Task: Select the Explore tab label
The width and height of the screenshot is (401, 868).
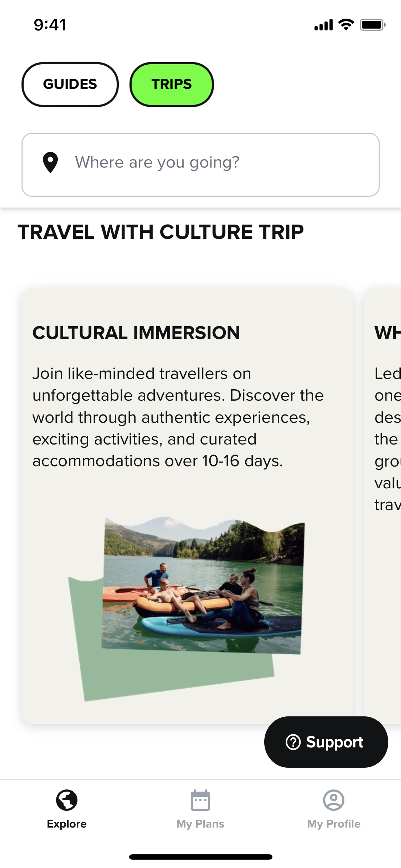Action: (x=67, y=824)
